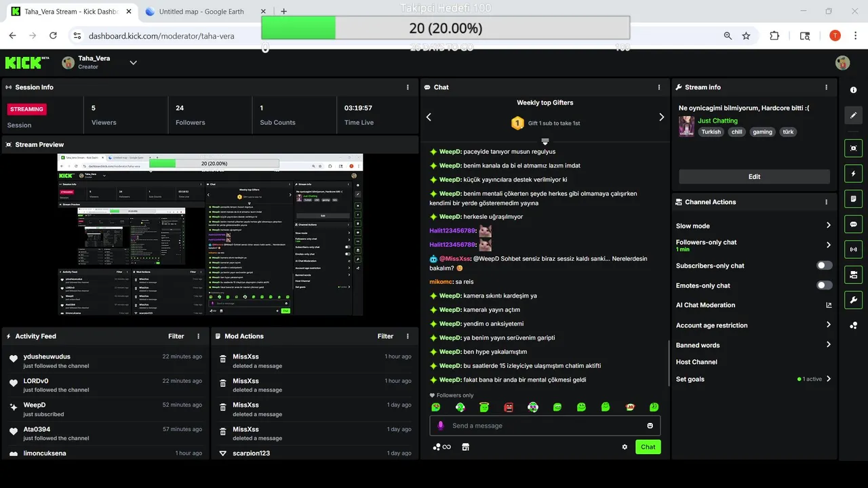Screen dimensions: 868x488
Task: Click Chrome extensions puzzle icon
Action: click(774, 36)
